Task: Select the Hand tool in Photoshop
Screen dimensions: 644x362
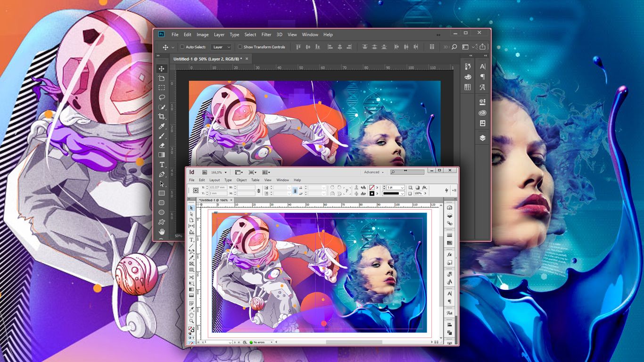Action: click(162, 231)
